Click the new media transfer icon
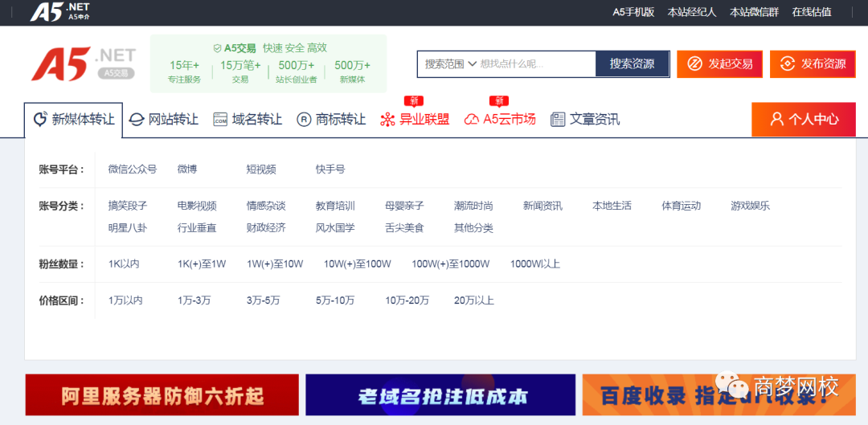The width and height of the screenshot is (868, 425). click(40, 120)
